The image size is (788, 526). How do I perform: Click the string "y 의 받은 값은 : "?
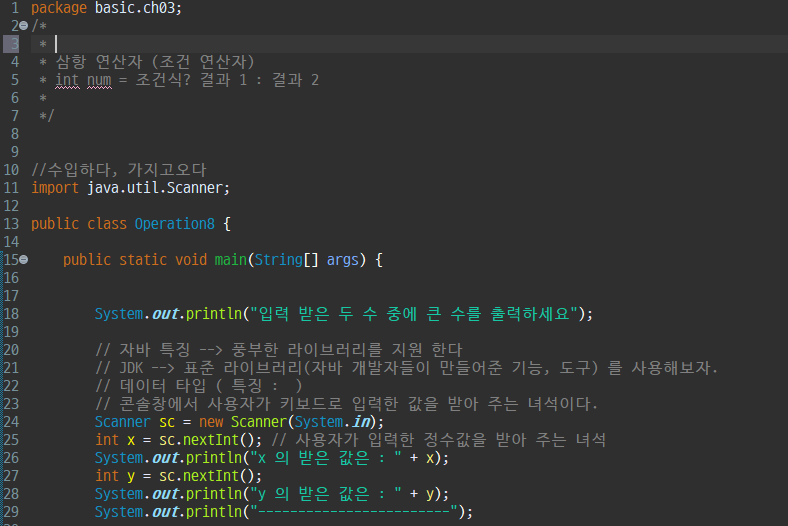[x=326, y=494]
